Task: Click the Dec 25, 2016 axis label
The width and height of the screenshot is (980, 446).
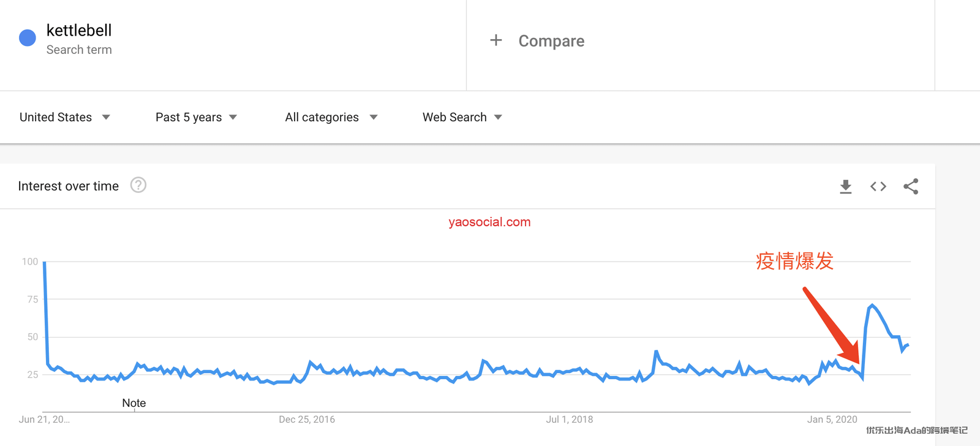Action: coord(307,420)
